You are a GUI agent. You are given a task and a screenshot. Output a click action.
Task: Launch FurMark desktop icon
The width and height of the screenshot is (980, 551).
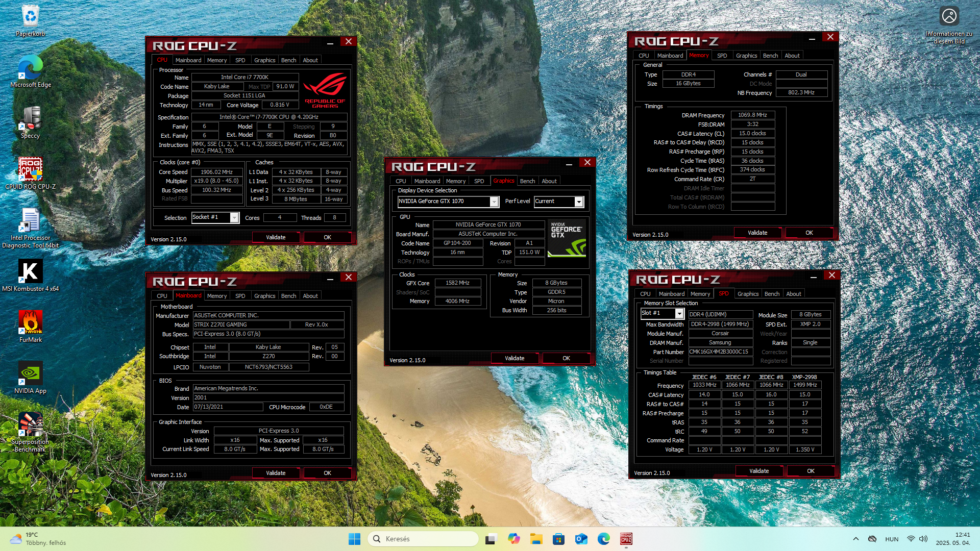(31, 327)
